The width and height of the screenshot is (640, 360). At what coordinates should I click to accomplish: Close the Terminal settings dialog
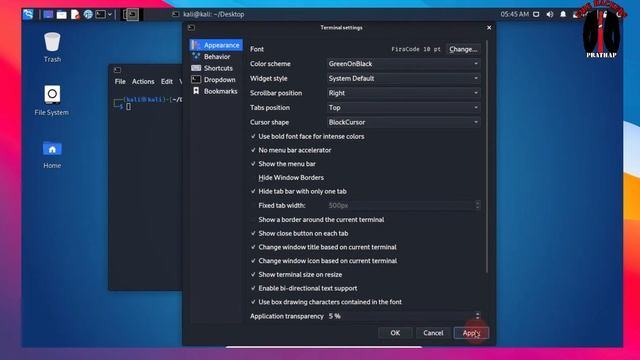click(489, 28)
